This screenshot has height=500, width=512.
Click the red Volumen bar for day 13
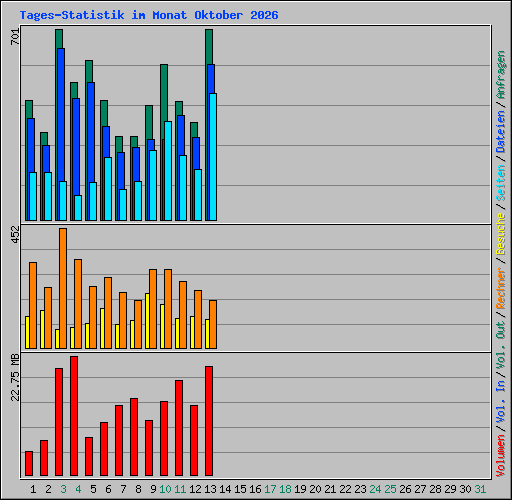pos(209,421)
